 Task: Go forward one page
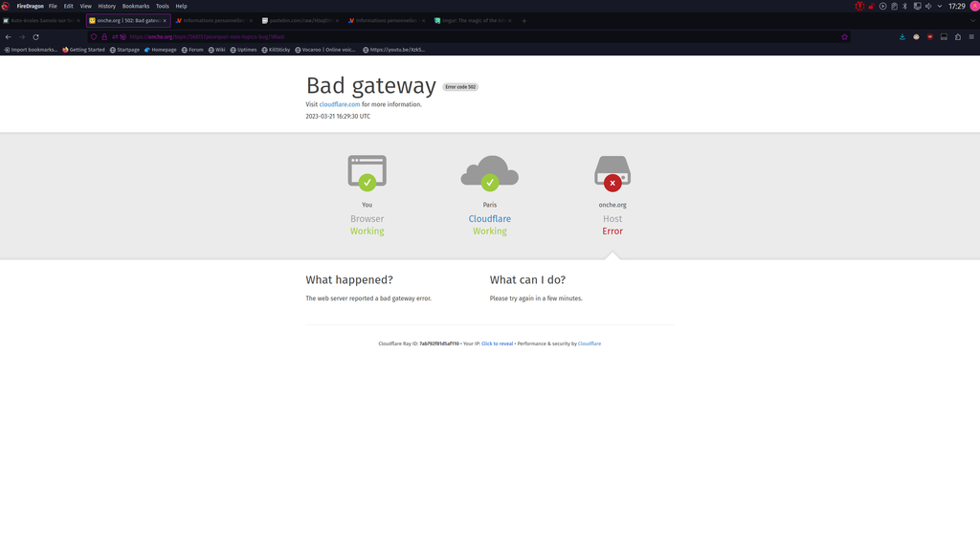click(22, 37)
